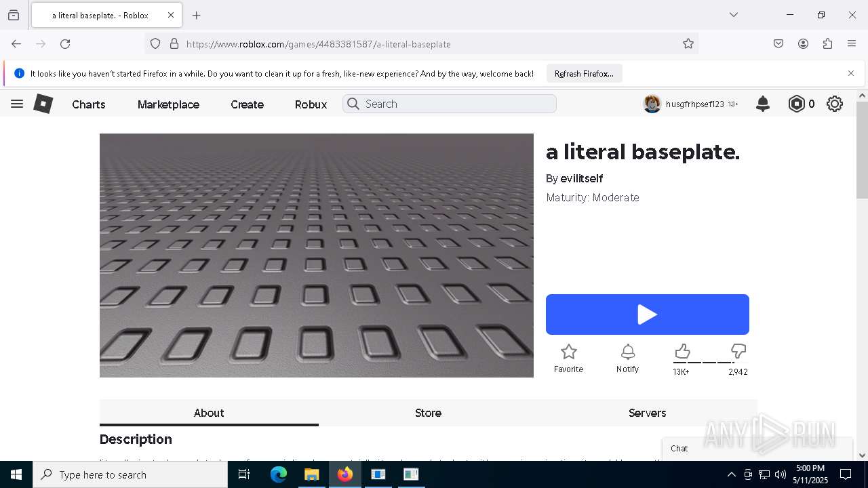Switch to the About tab
868x488 pixels.
pyautogui.click(x=209, y=413)
